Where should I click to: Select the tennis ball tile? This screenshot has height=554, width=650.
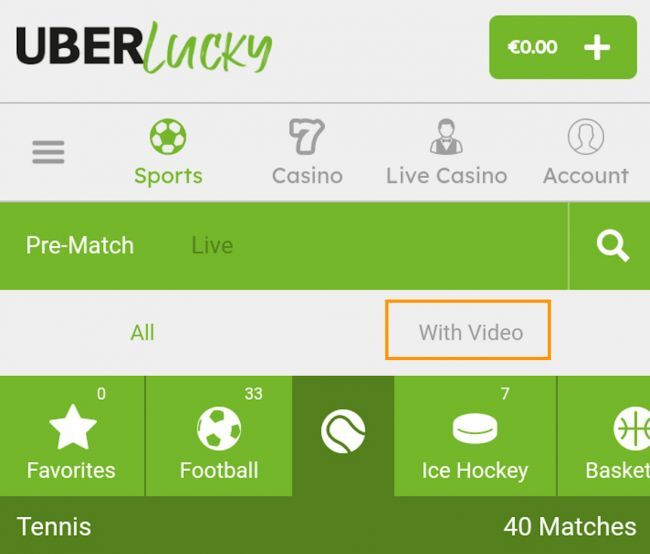click(343, 436)
